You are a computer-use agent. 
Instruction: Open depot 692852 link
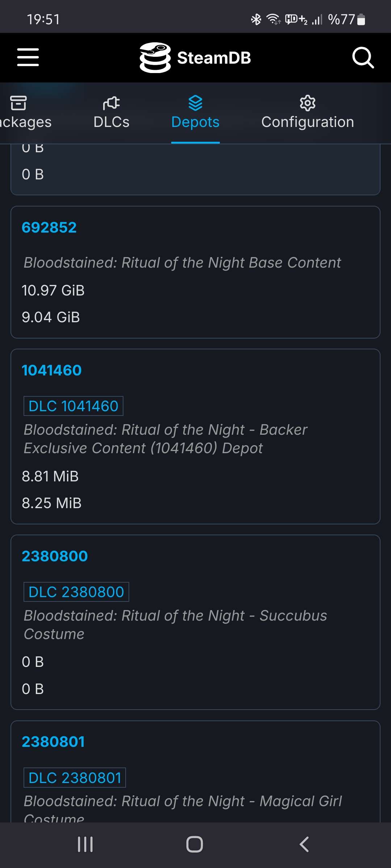point(49,227)
